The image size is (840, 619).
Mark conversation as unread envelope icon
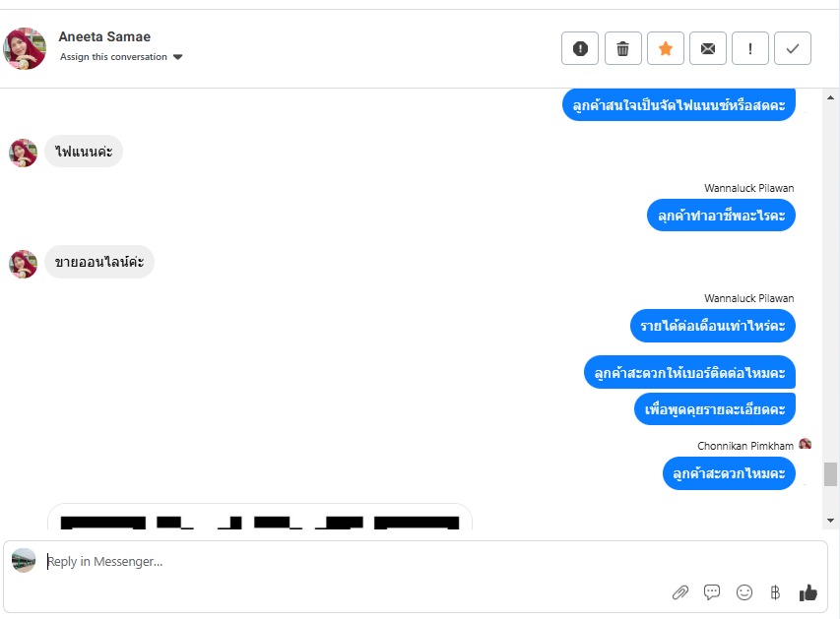point(708,49)
